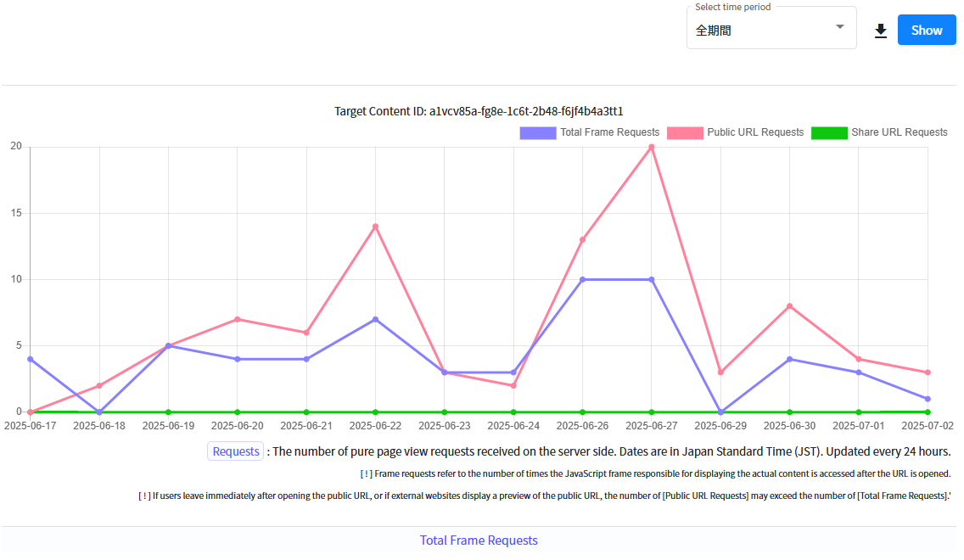Click the x-axis label 2025-06-23
Screen dimensions: 964x560
coord(445,426)
